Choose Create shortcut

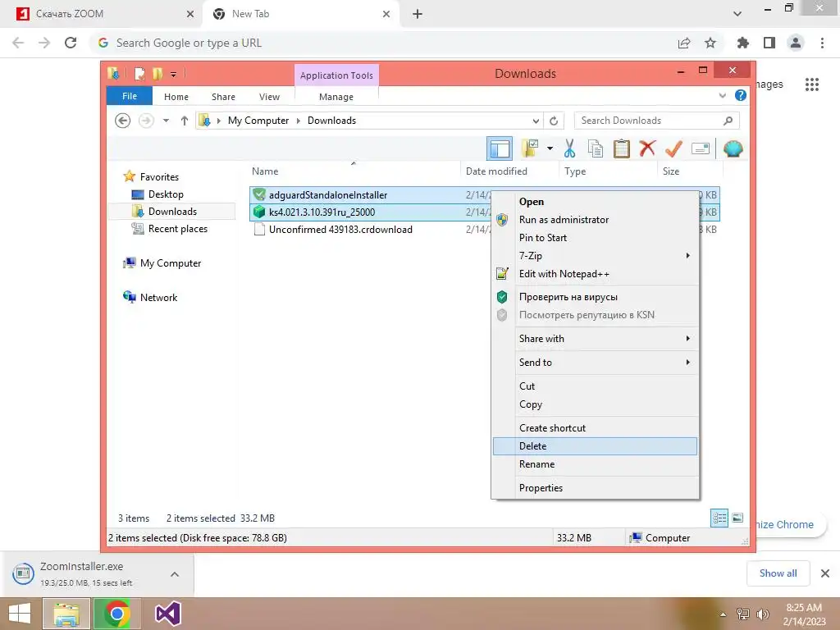(x=595, y=427)
